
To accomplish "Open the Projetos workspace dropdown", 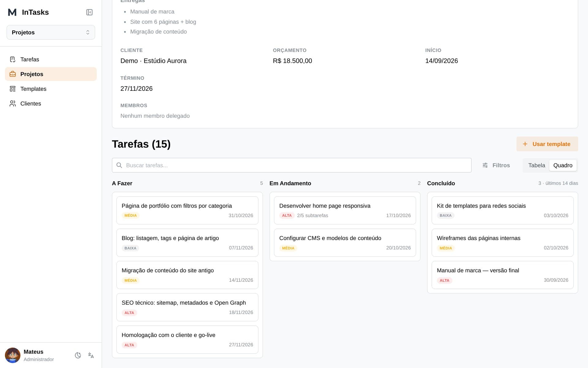I will click(x=51, y=32).
